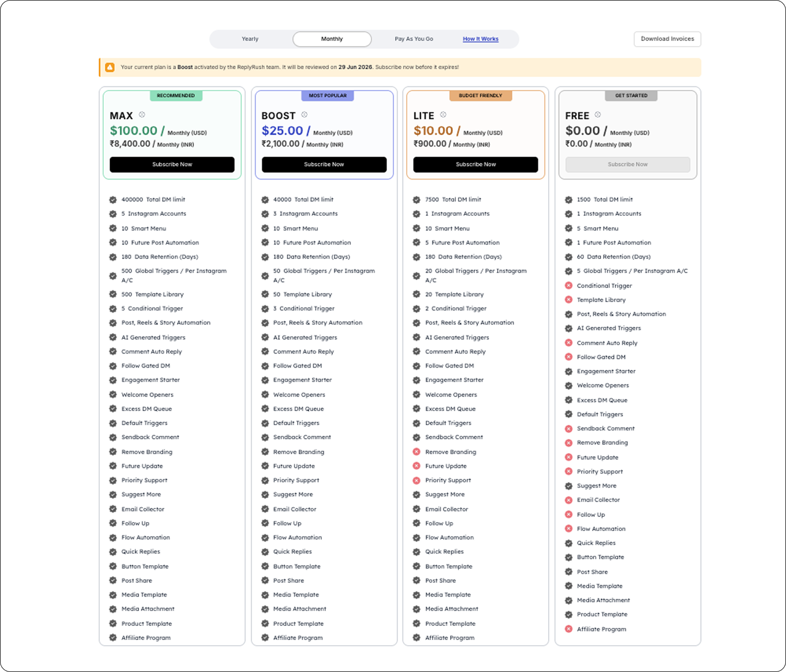Click check icon for 40000 Total DM limit
Image resolution: width=786 pixels, height=672 pixels.
pyautogui.click(x=265, y=200)
